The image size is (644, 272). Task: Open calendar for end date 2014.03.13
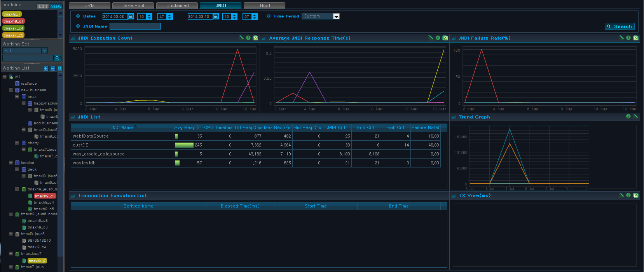(x=216, y=16)
